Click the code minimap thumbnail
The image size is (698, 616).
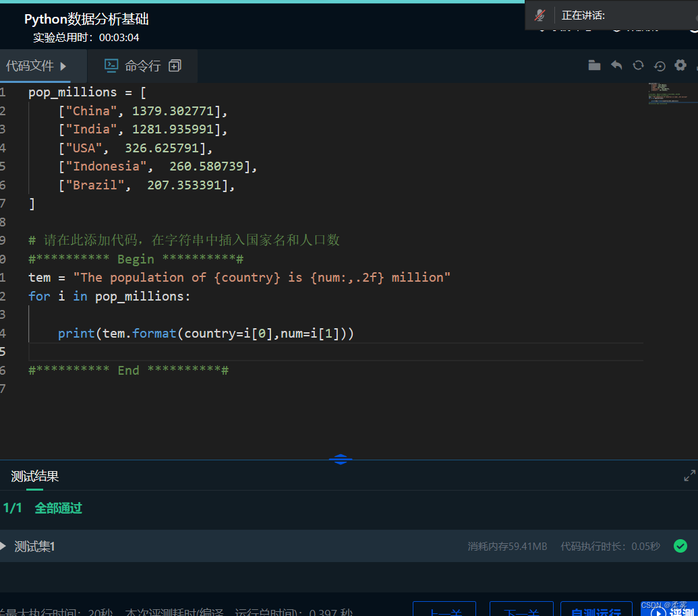pyautogui.click(x=672, y=94)
